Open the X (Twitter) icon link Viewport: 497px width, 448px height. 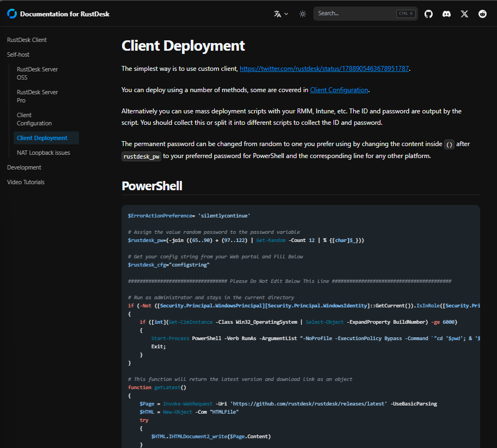pyautogui.click(x=464, y=14)
